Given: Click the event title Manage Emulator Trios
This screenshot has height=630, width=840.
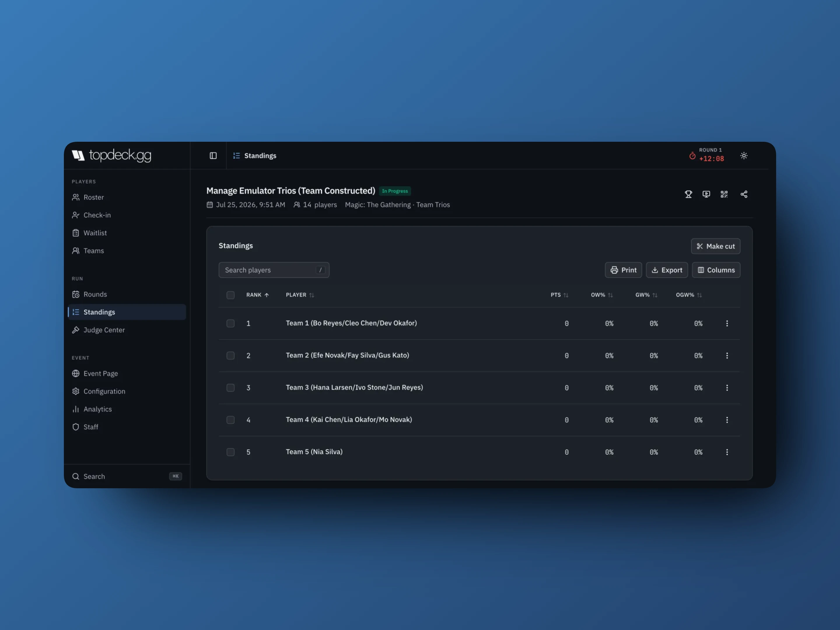Looking at the screenshot, I should 290,191.
